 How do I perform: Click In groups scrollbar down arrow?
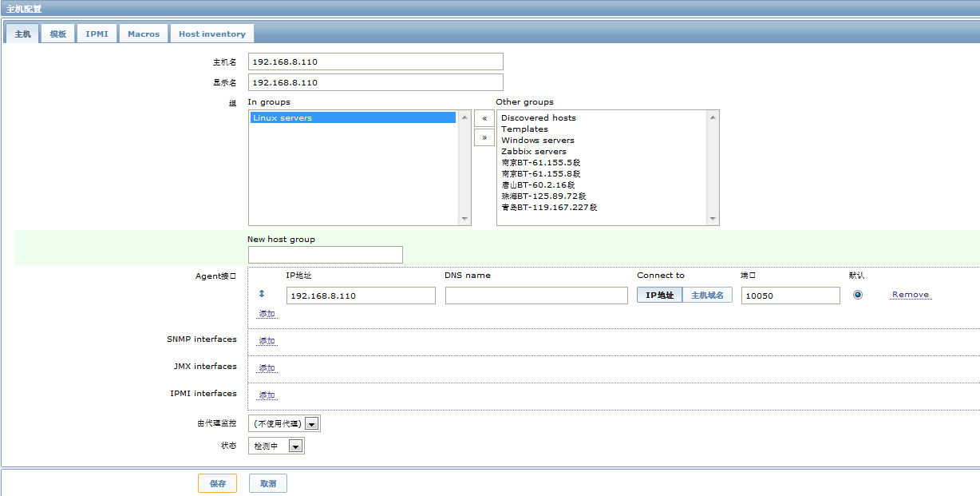(464, 219)
